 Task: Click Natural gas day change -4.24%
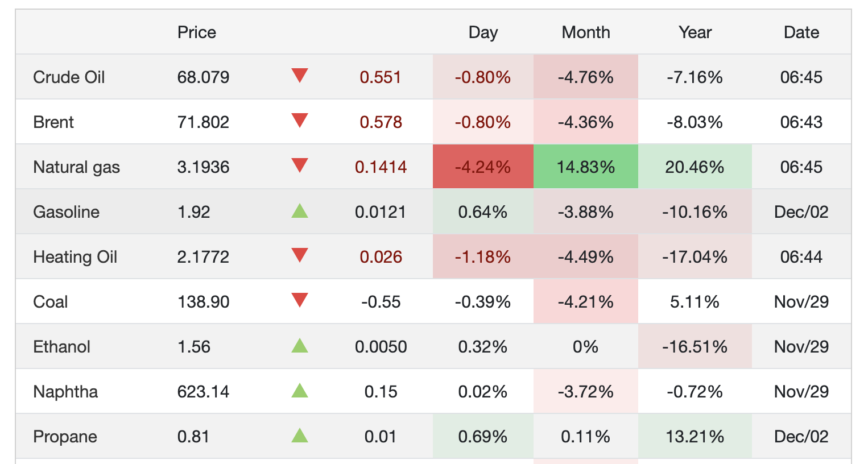pyautogui.click(x=483, y=167)
